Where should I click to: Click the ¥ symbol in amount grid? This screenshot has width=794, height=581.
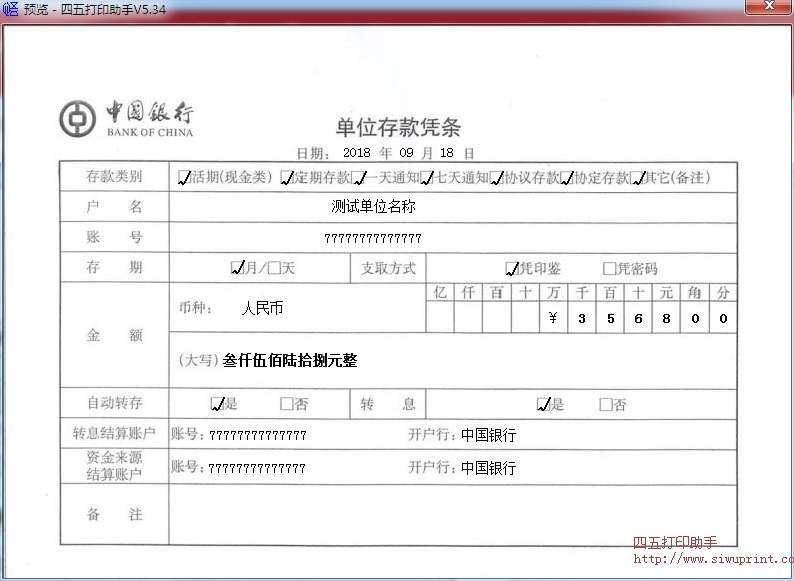pos(553,318)
